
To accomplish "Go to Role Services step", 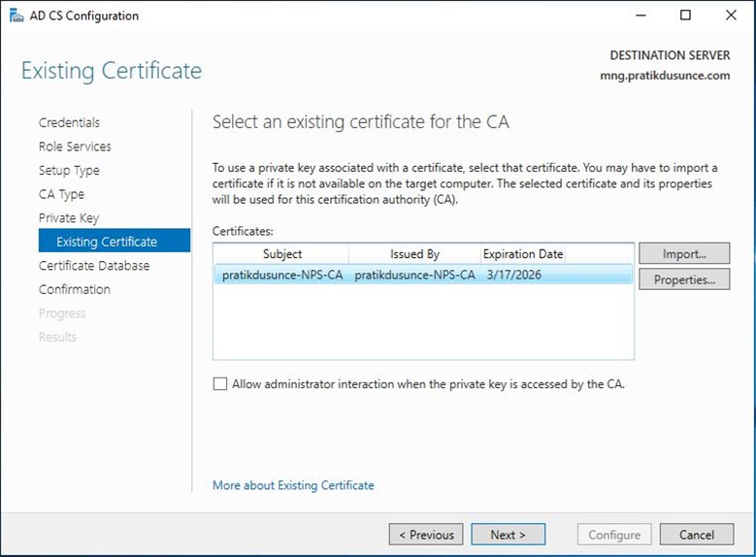I will pos(75,147).
